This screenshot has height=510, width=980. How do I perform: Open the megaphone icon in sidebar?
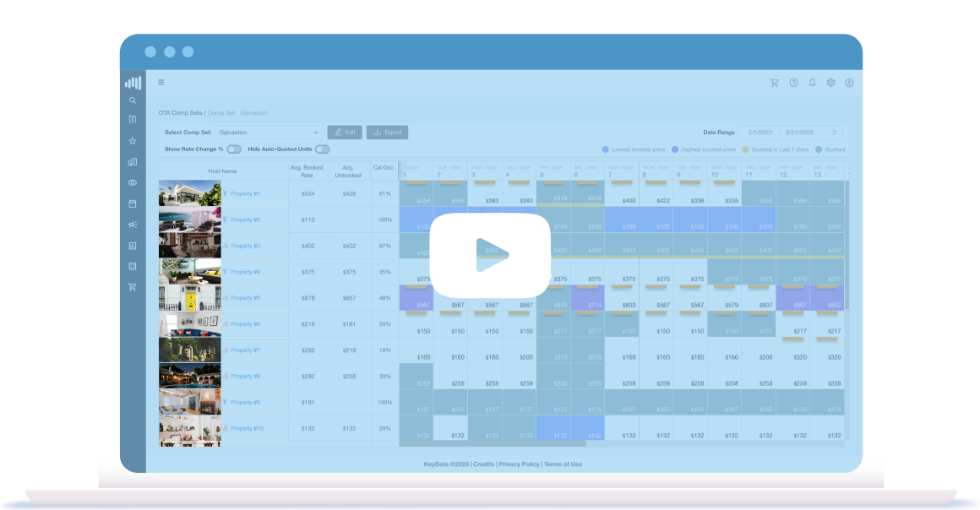click(x=133, y=225)
